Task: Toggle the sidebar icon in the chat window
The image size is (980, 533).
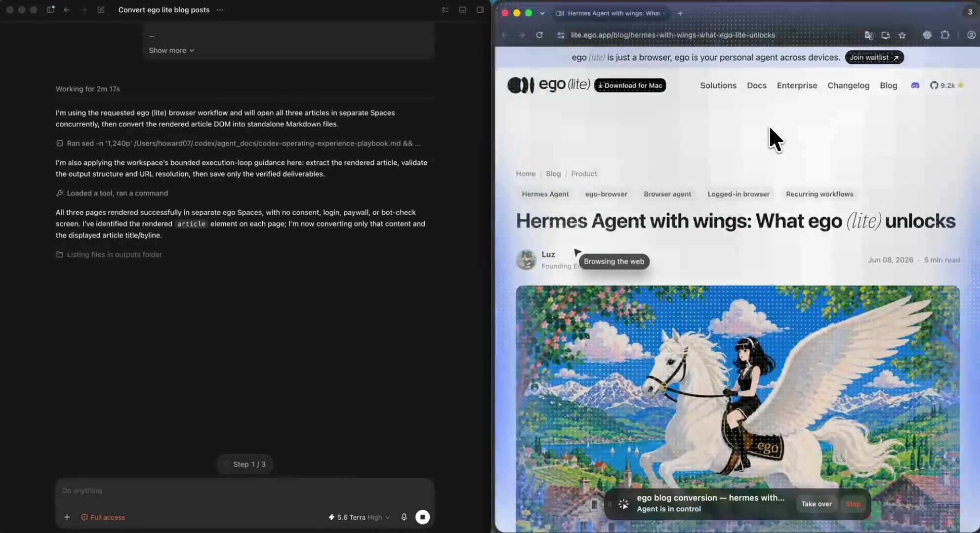Action: pos(50,10)
